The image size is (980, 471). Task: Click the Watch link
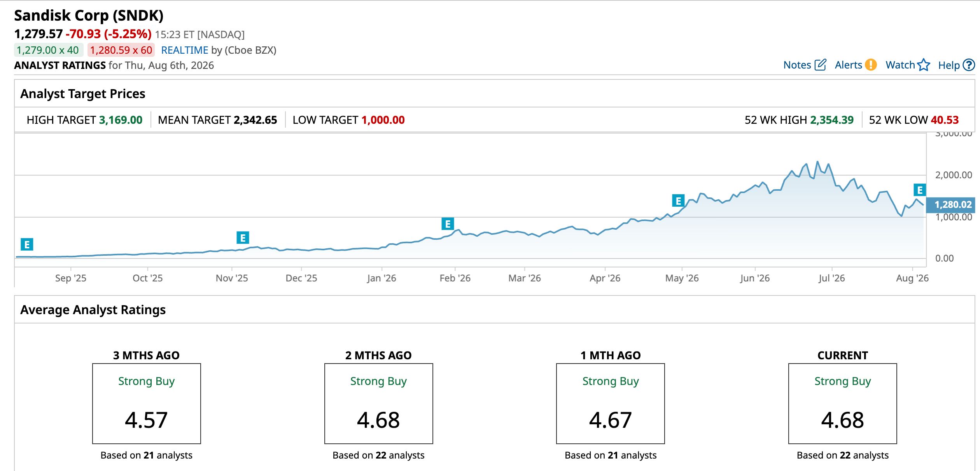pos(900,65)
